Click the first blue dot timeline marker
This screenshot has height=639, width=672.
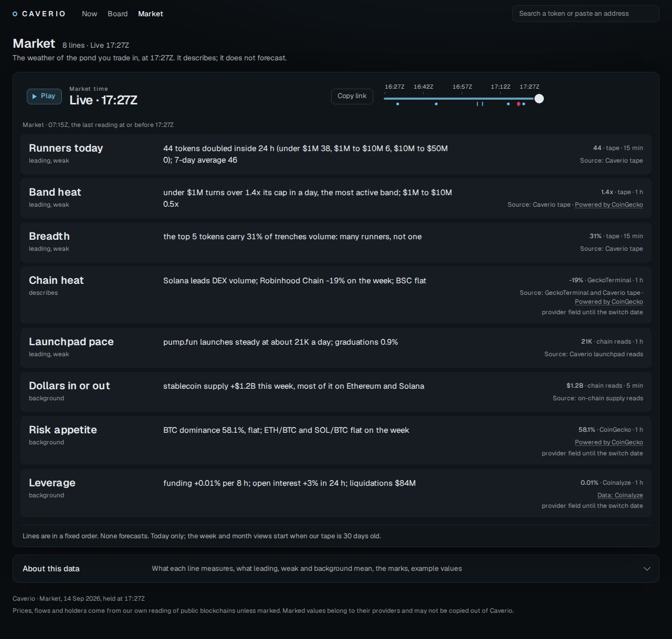pos(397,104)
